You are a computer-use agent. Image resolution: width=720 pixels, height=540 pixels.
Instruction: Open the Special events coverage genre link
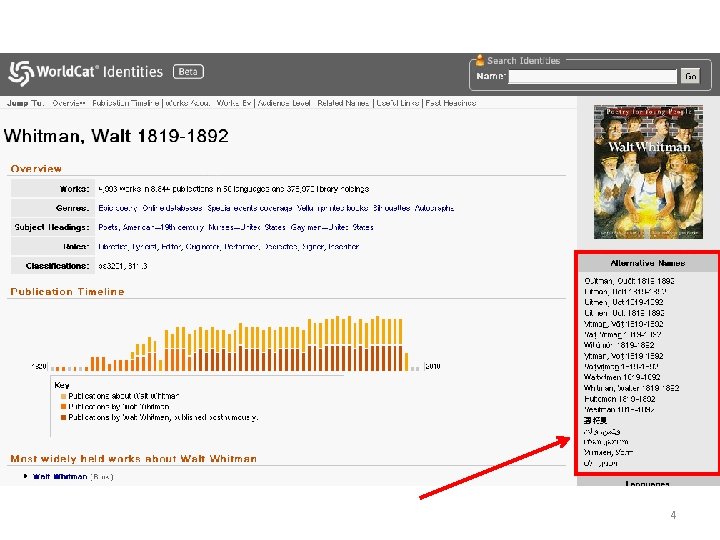click(x=250, y=208)
